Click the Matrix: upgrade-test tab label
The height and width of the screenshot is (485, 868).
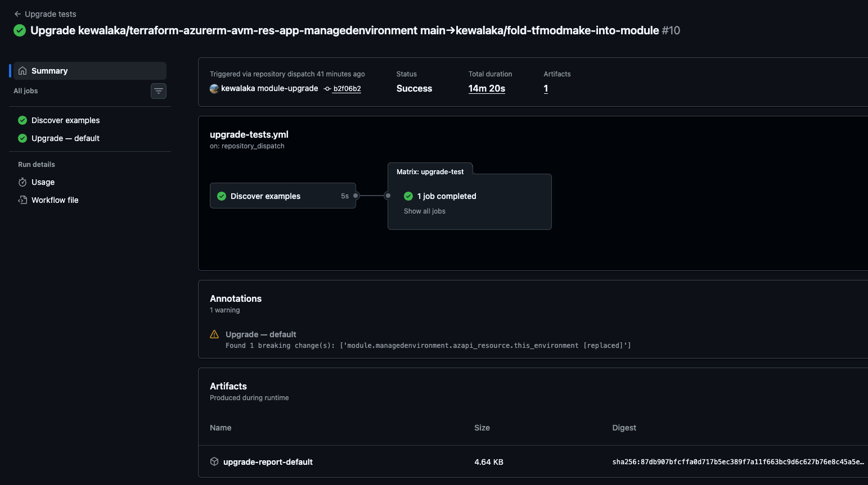[430, 172]
